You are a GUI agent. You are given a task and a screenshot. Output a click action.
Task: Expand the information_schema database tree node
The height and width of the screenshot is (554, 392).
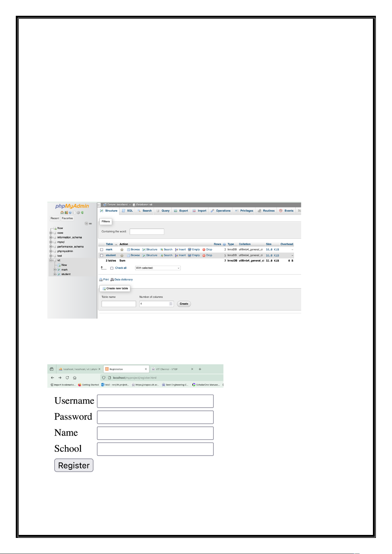tap(51, 237)
